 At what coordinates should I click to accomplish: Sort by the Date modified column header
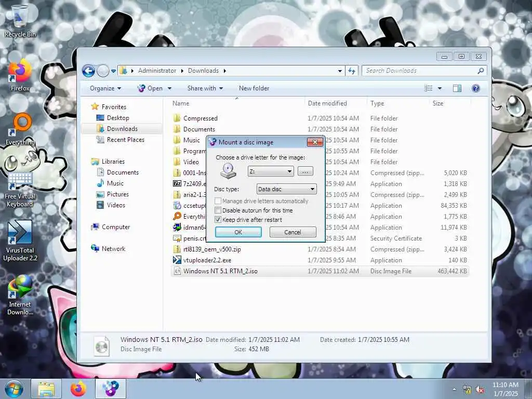[335, 103]
